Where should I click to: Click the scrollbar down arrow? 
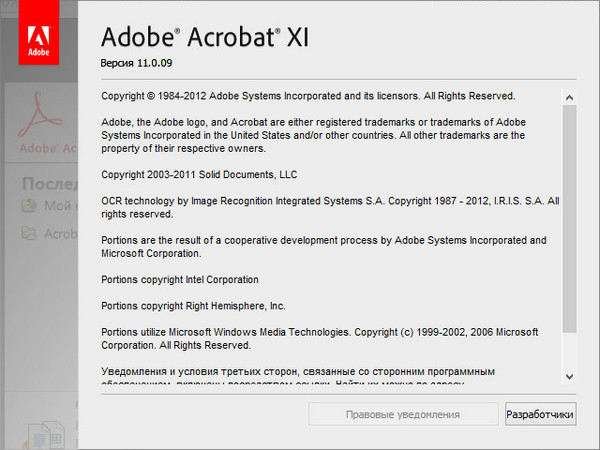point(569,376)
